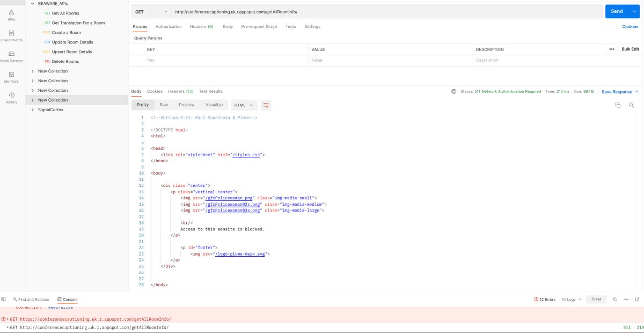Switch response view to Preview
Image resolution: width=644 pixels, height=333 pixels.
[187, 105]
